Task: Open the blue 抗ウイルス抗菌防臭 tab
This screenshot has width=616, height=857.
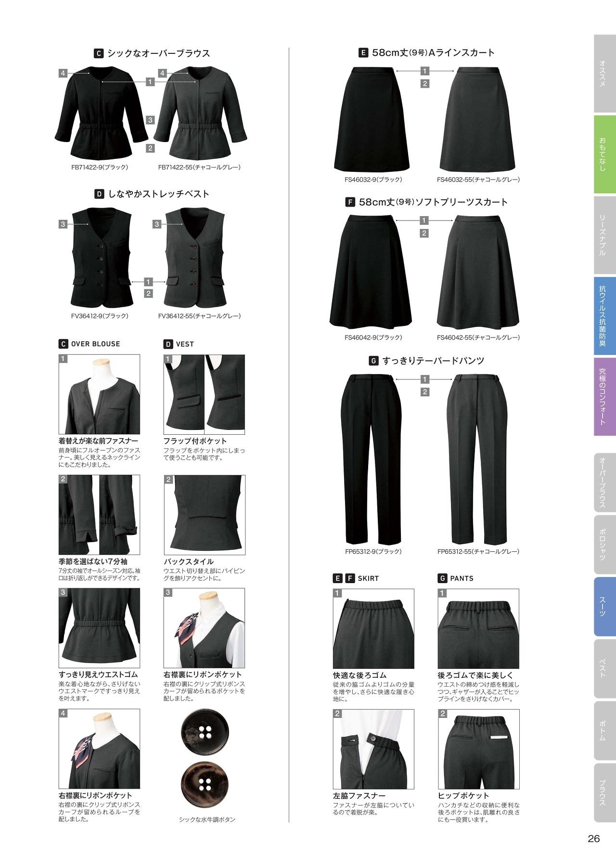Action: (605, 316)
